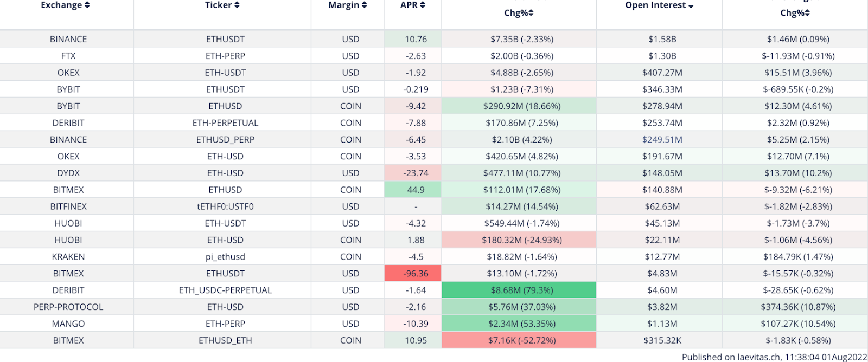Select $180.32M (-24.93%) red cell
Viewport: 868px width, 362px height.
coord(519,240)
